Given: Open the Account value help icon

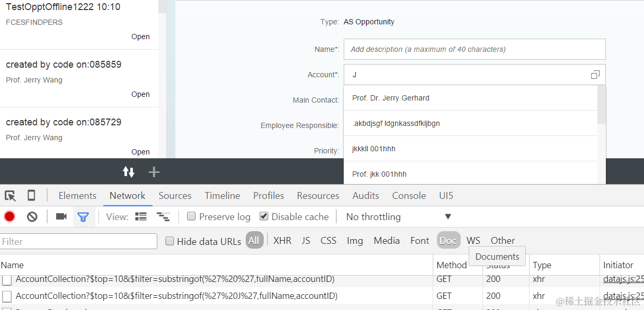Looking at the screenshot, I should [595, 75].
